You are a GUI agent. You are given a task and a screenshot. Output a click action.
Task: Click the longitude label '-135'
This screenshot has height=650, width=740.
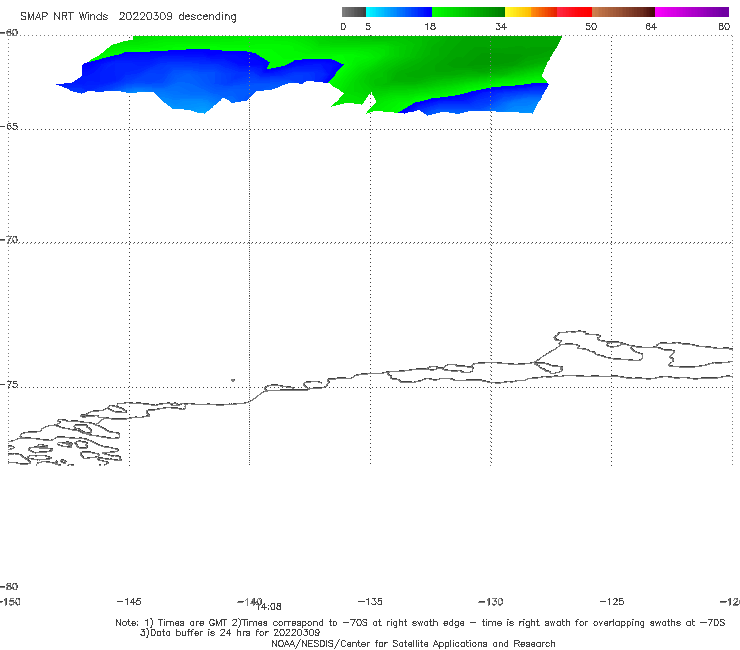(370, 601)
